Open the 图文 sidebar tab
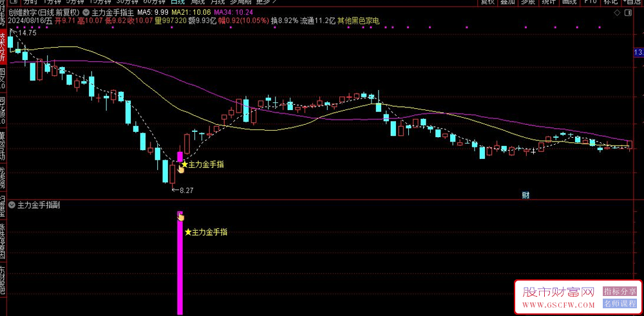Viewport: 644px width, 316px height. click(x=3, y=80)
